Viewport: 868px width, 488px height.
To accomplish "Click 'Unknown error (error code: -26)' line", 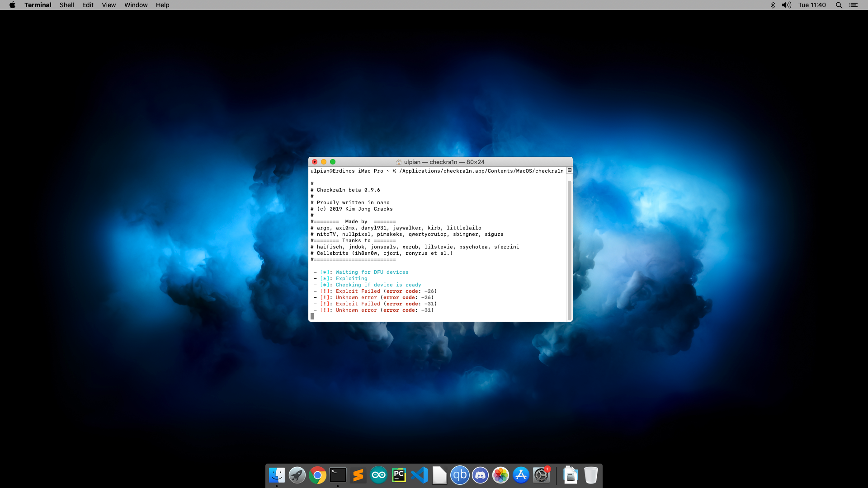I will tap(374, 298).
